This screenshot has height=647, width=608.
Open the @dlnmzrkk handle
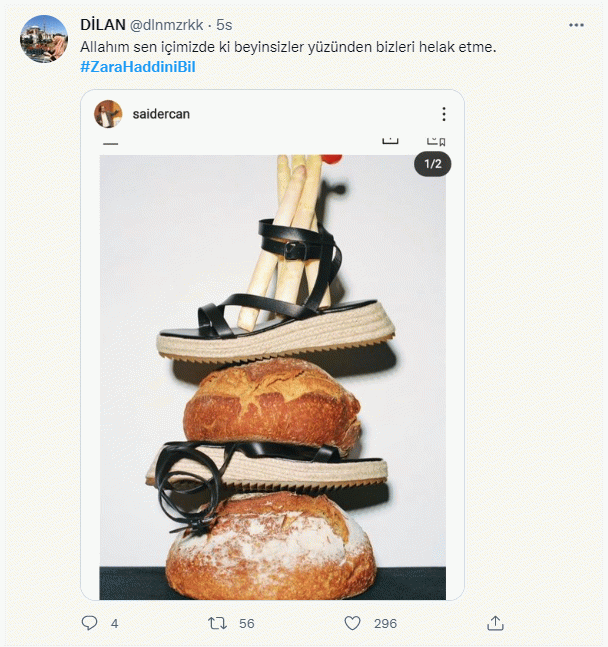coord(166,25)
